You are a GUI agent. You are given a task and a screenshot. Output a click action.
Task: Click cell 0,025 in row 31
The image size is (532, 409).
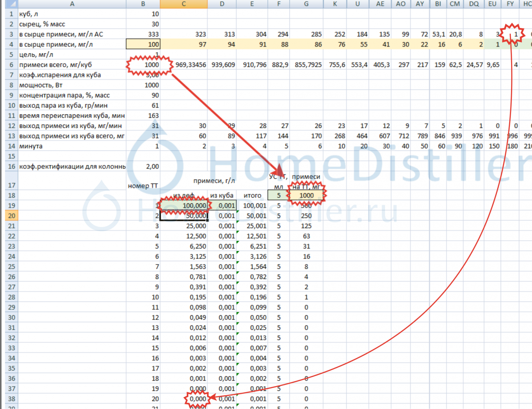point(252,328)
